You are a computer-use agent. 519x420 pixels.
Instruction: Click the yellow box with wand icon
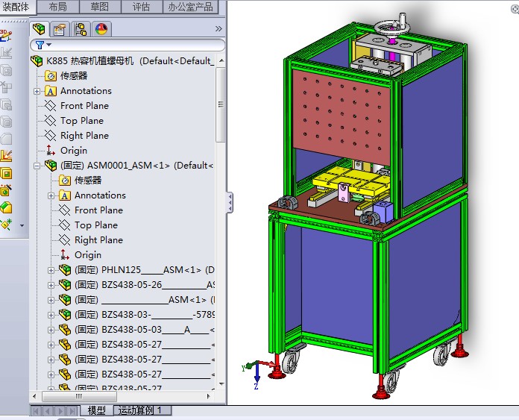pos(6,190)
